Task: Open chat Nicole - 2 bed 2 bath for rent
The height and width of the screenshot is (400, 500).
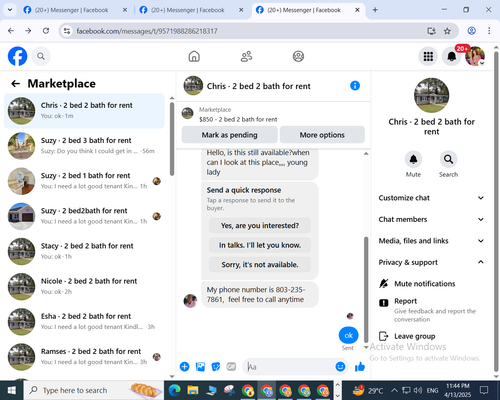Action: pos(84,286)
